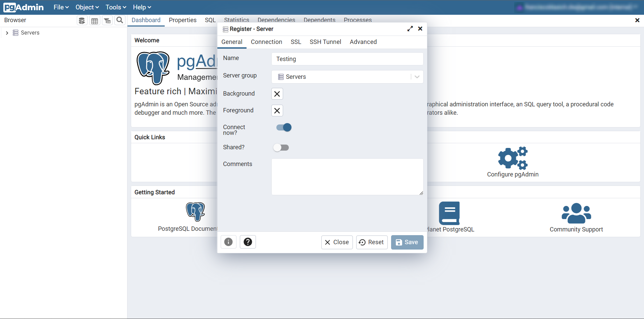644x319 pixels.
Task: Click the info icon button in dialog footer
Action: click(x=228, y=242)
